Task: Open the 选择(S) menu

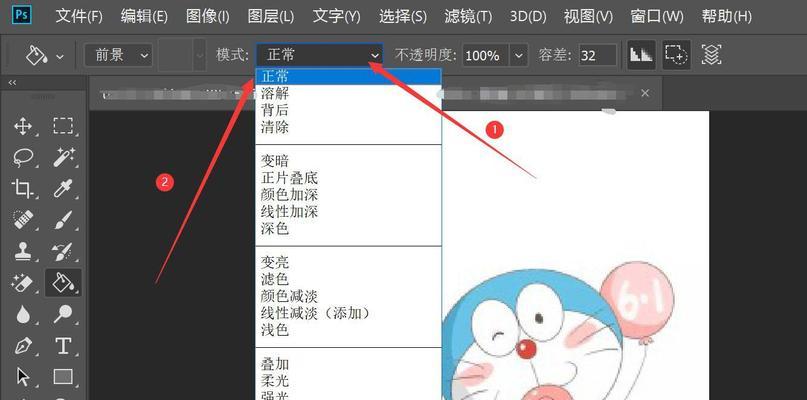Action: tap(403, 16)
